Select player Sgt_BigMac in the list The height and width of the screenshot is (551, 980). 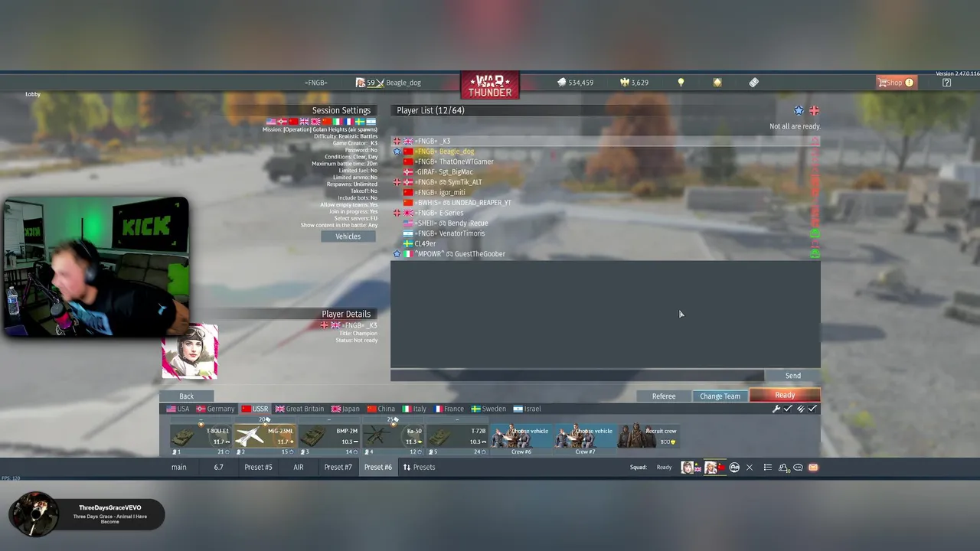pos(606,172)
